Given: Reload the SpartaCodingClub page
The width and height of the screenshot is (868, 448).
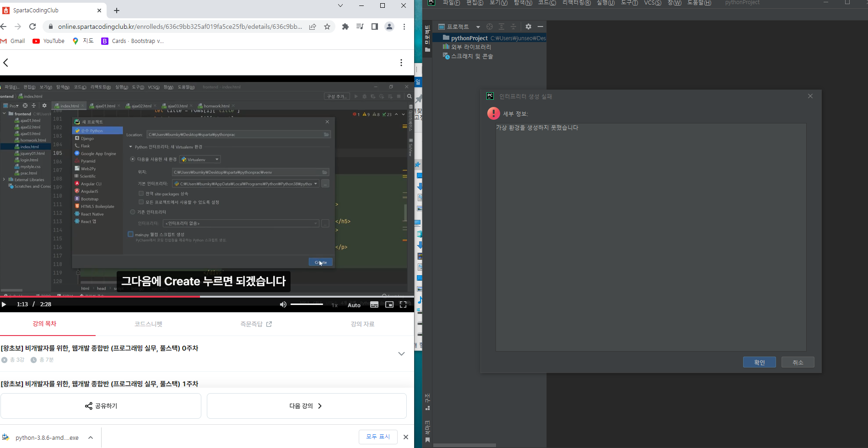Looking at the screenshot, I should (x=32, y=27).
